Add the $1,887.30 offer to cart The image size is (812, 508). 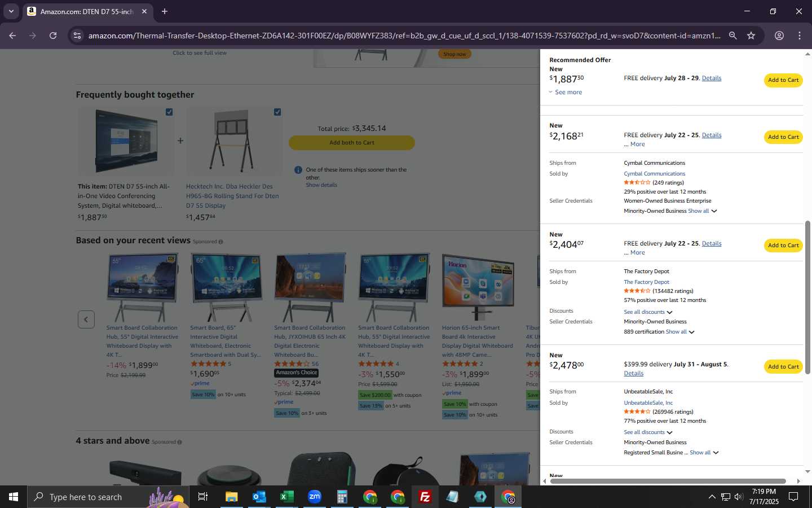coord(783,80)
